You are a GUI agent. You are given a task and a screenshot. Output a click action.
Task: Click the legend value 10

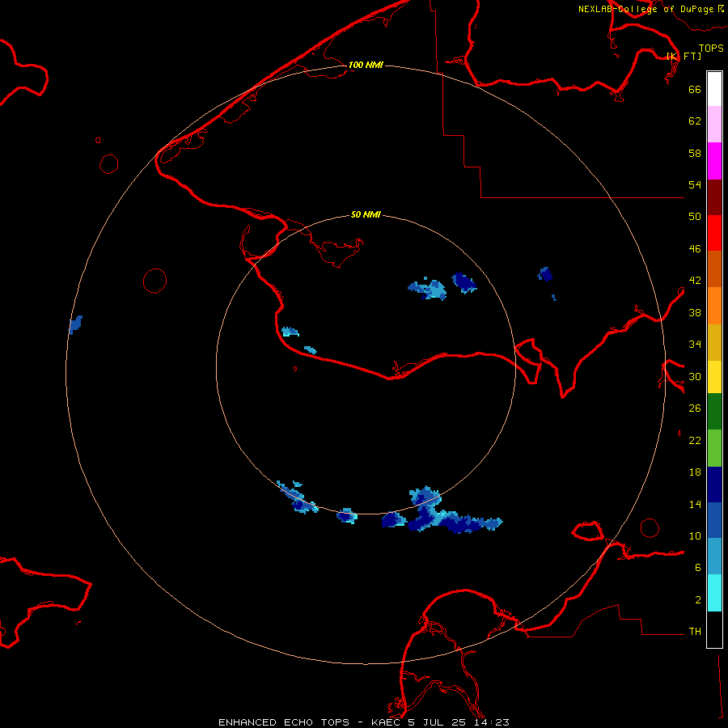(695, 535)
